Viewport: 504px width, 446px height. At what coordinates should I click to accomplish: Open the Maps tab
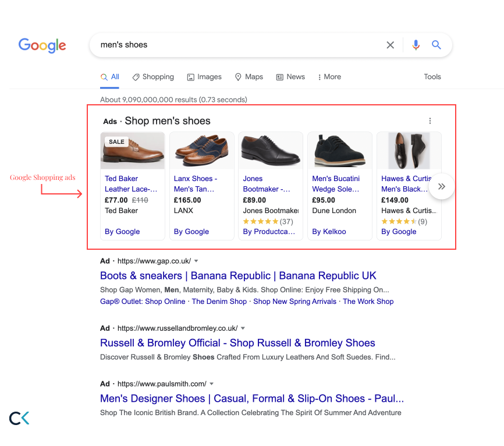tap(249, 77)
